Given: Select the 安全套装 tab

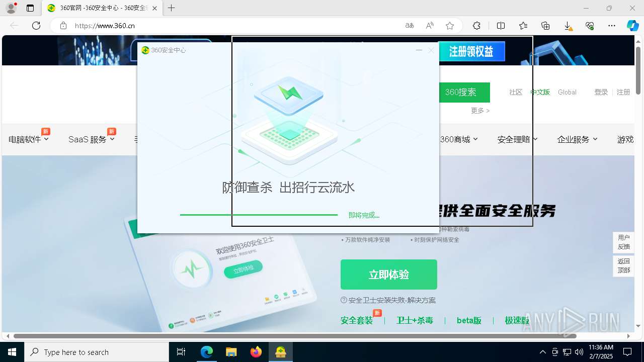Looking at the screenshot, I should click(357, 320).
